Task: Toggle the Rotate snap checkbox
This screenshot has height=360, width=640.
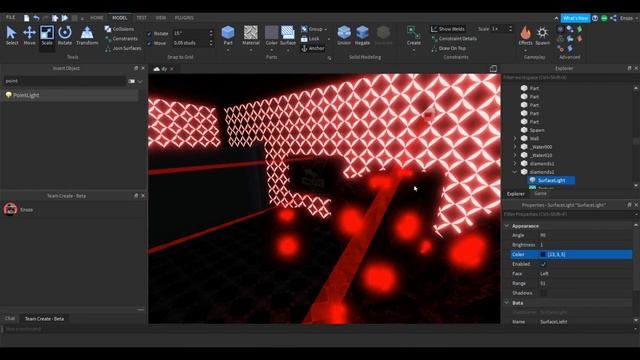Action: [149, 33]
